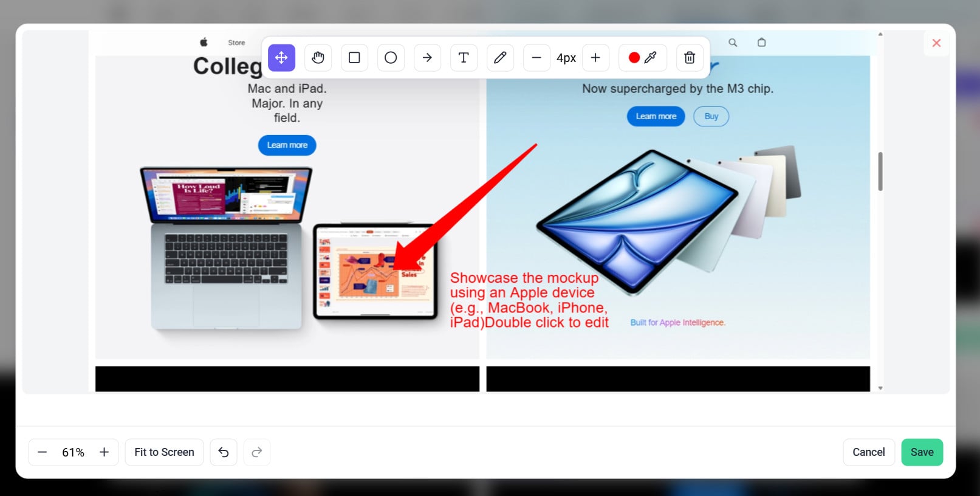This screenshot has width=980, height=496.
Task: Open the red color picker swatch
Action: pos(634,58)
